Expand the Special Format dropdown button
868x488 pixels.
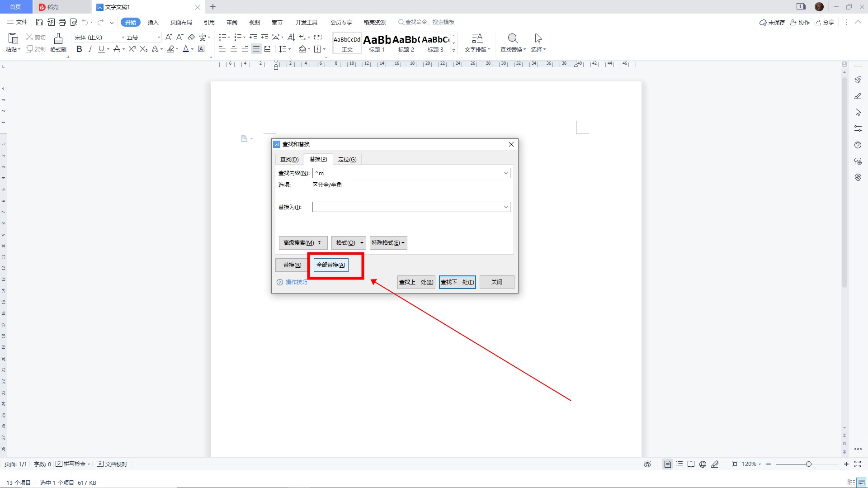388,243
